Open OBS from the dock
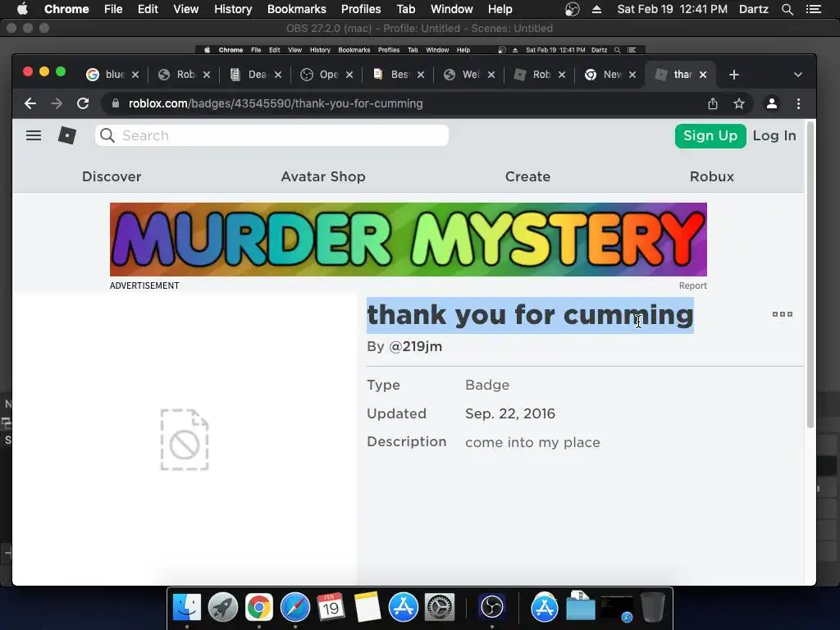 coord(492,608)
